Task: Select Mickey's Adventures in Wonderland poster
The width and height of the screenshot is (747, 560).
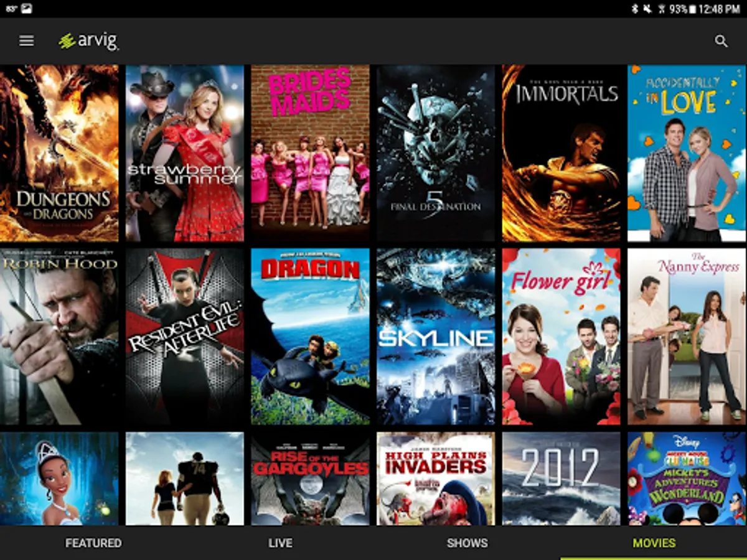Action: pyautogui.click(x=687, y=478)
